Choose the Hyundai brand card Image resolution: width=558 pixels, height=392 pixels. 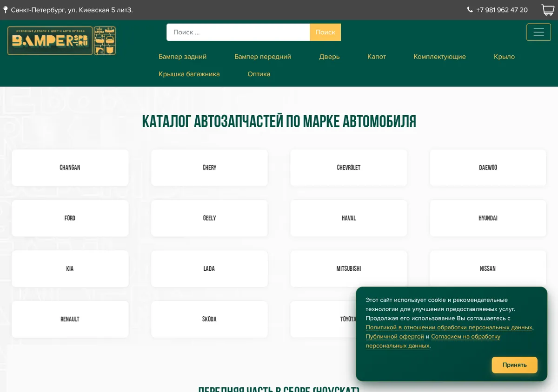click(x=488, y=218)
